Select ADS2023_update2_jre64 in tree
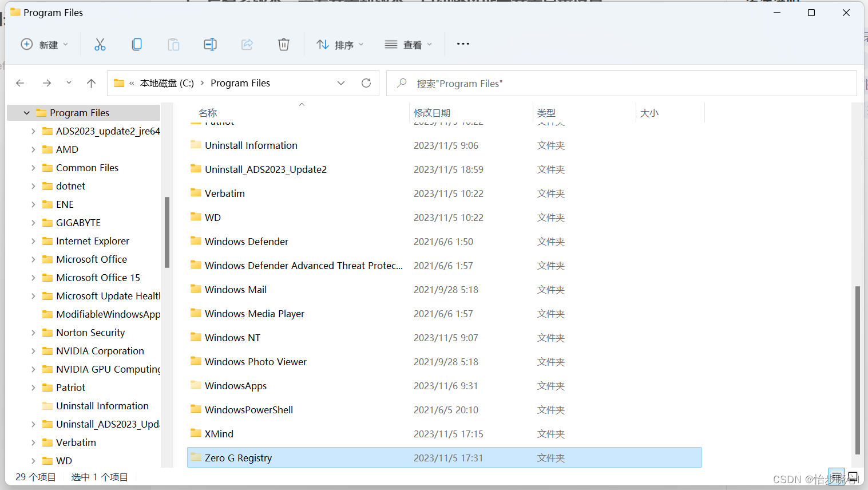This screenshot has width=868, height=490. click(108, 131)
